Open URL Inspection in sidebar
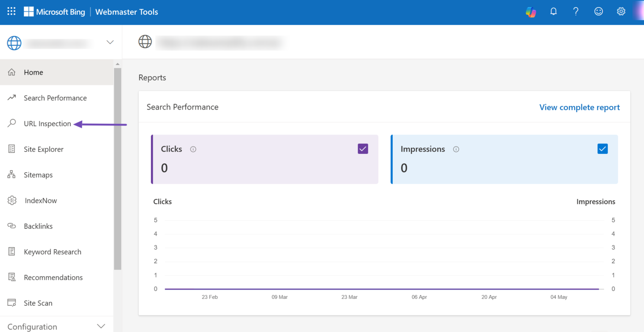The image size is (644, 332). coord(47,124)
